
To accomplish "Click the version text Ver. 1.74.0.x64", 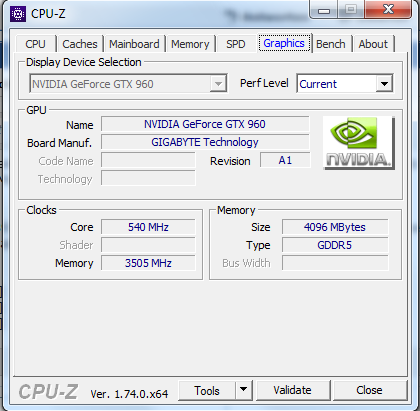I will click(129, 394).
